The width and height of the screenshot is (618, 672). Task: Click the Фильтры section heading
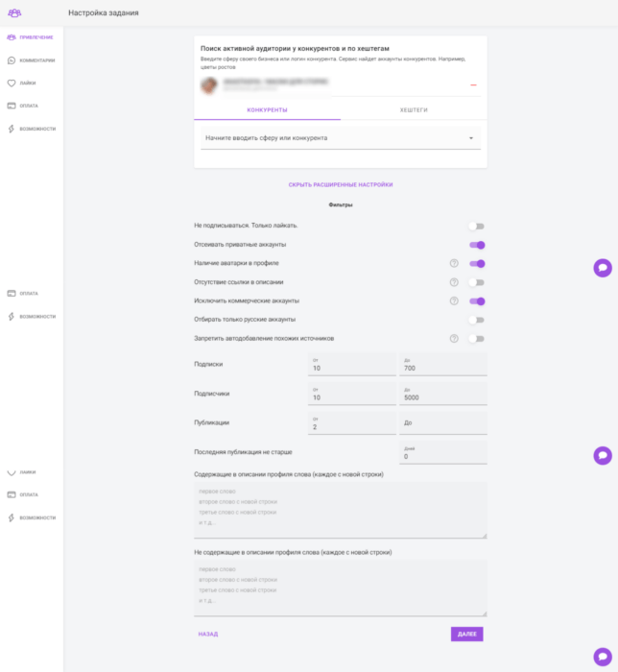pos(341,204)
